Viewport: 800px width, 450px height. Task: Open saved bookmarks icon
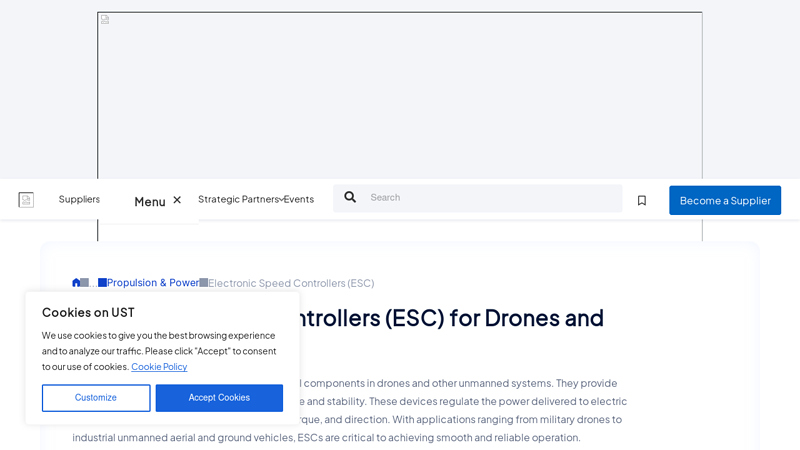tap(642, 201)
